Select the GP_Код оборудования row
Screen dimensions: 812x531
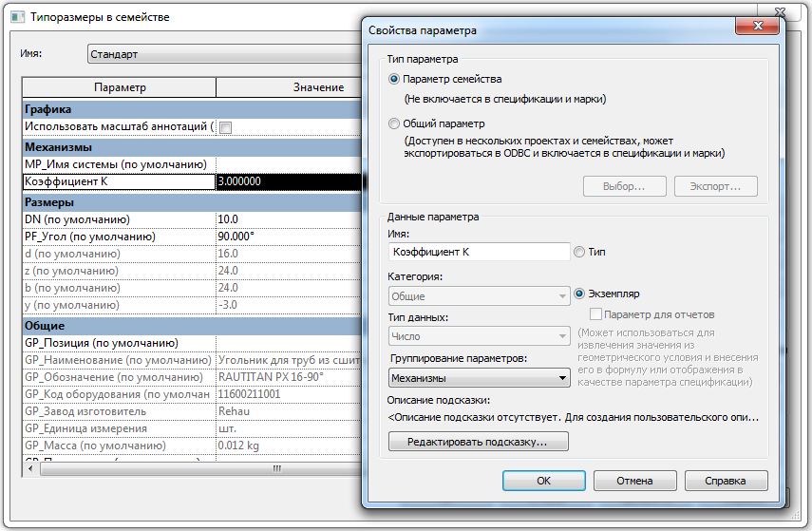pos(119,395)
